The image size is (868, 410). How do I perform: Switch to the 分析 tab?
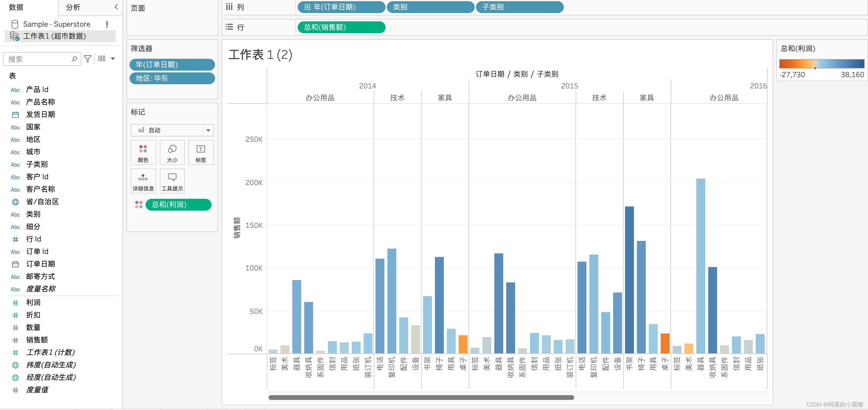73,7
